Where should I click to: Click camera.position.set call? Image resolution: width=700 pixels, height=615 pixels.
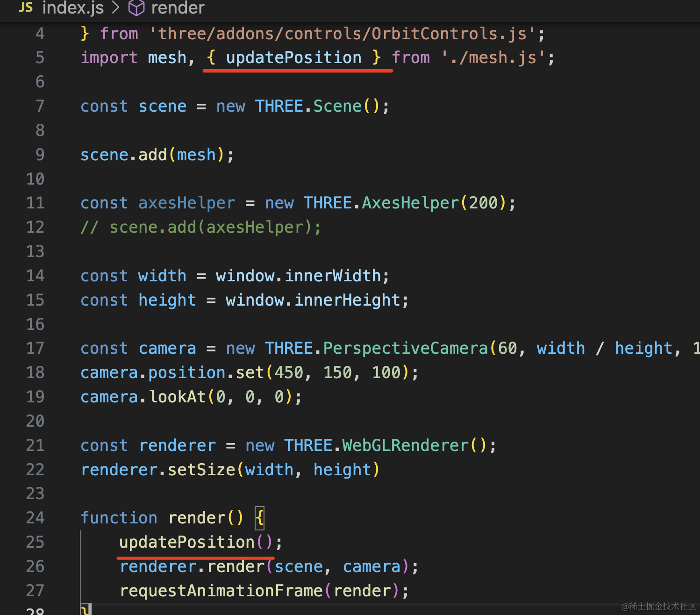pos(249,372)
